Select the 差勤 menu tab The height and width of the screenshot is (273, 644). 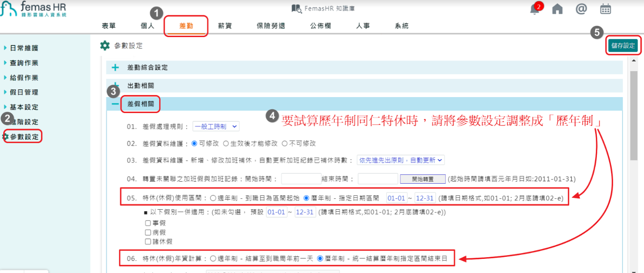(x=186, y=26)
